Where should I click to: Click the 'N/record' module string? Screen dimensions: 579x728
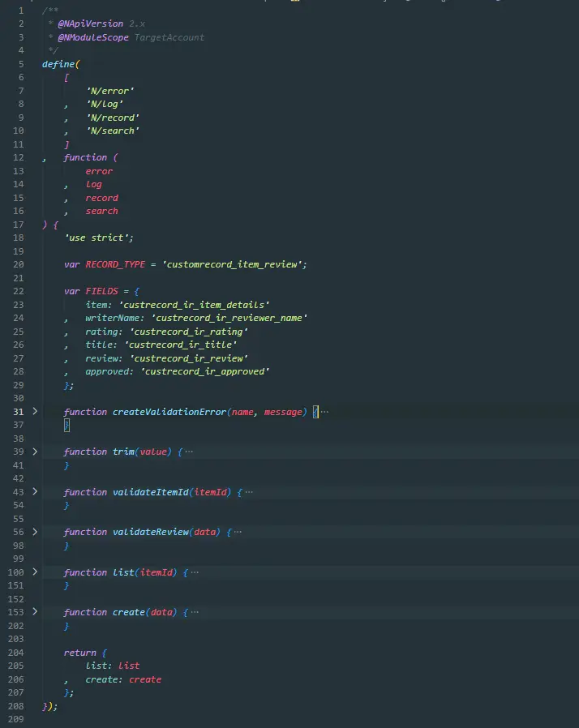(x=113, y=118)
